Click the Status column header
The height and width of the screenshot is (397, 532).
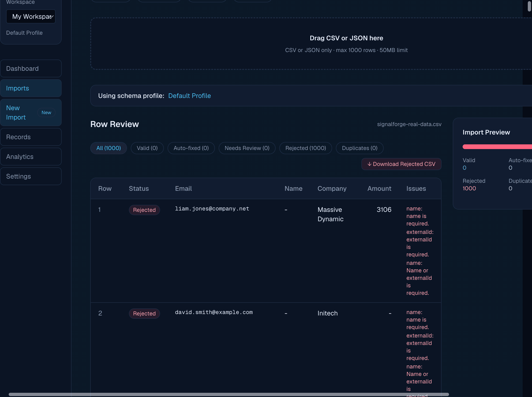click(x=139, y=189)
